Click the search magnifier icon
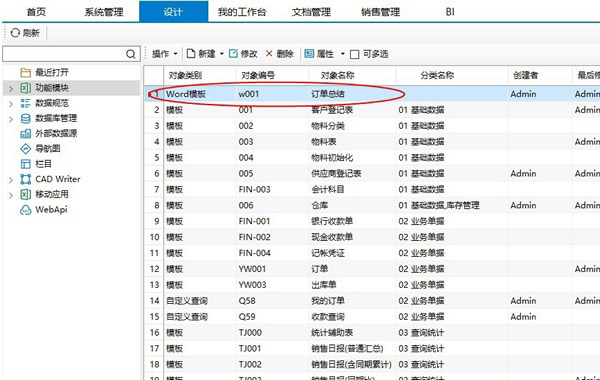Viewport: 600px width, 380px height. click(130, 54)
